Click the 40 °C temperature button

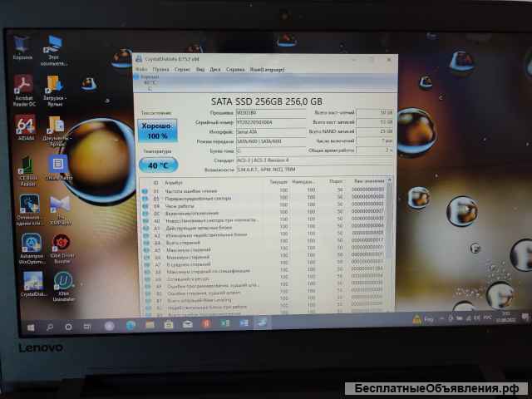pyautogui.click(x=158, y=165)
